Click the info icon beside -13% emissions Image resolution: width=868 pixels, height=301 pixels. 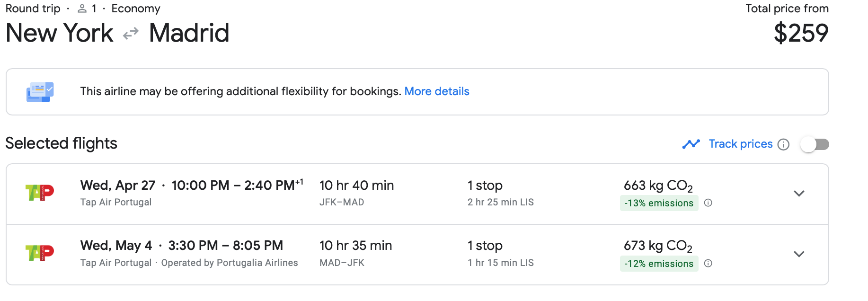(708, 203)
